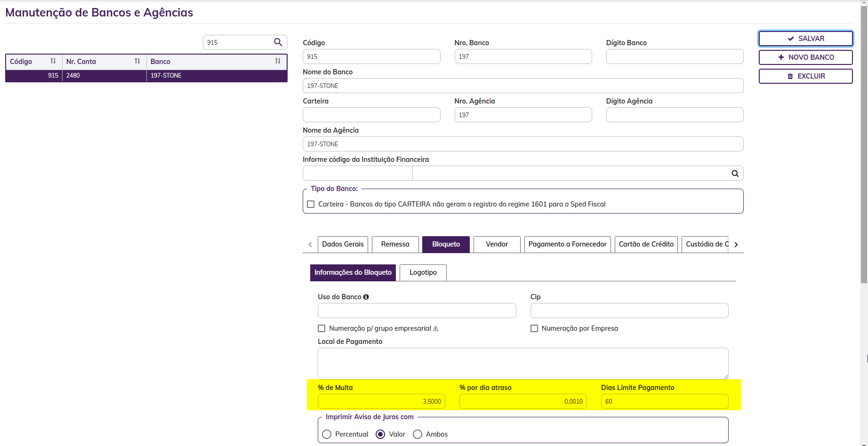Open the Logotipo sub-tab
The height and width of the screenshot is (446, 868).
[x=423, y=272]
